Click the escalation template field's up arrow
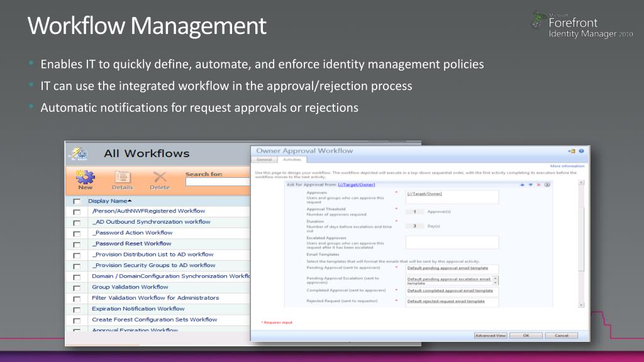This screenshot has height=362, width=644. coord(496,278)
